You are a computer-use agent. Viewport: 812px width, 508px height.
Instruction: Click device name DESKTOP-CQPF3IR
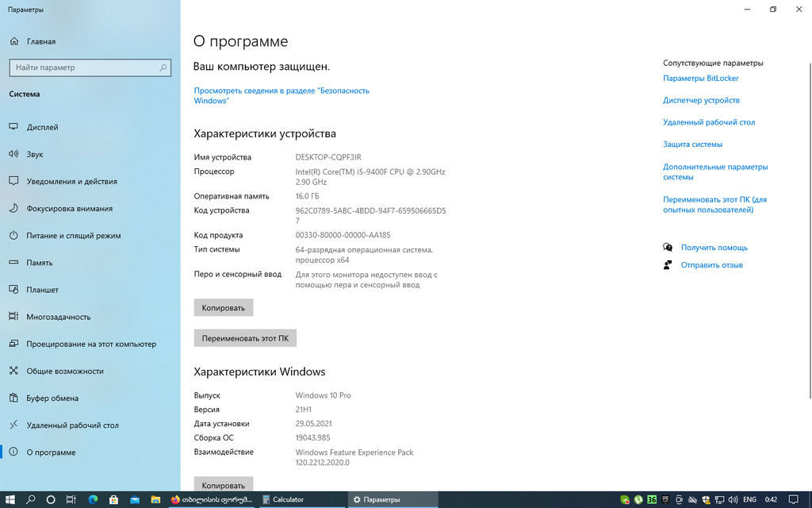coord(328,157)
